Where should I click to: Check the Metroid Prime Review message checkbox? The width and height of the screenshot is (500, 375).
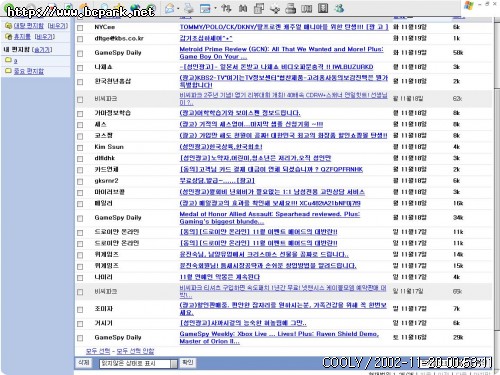pos(80,53)
